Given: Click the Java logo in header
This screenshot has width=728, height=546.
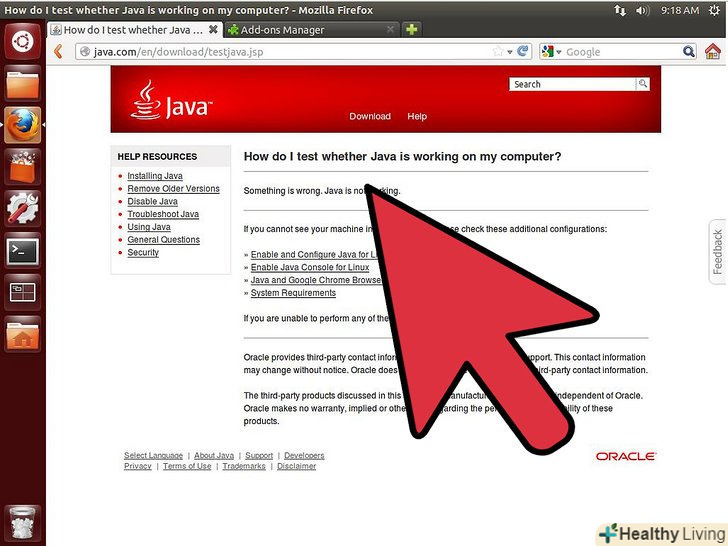Looking at the screenshot, I should [x=171, y=100].
